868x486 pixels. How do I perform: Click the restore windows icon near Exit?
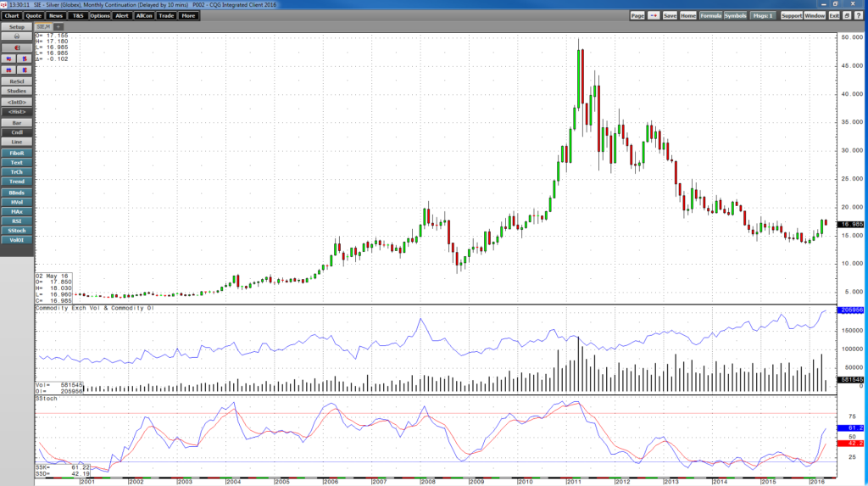click(x=847, y=15)
